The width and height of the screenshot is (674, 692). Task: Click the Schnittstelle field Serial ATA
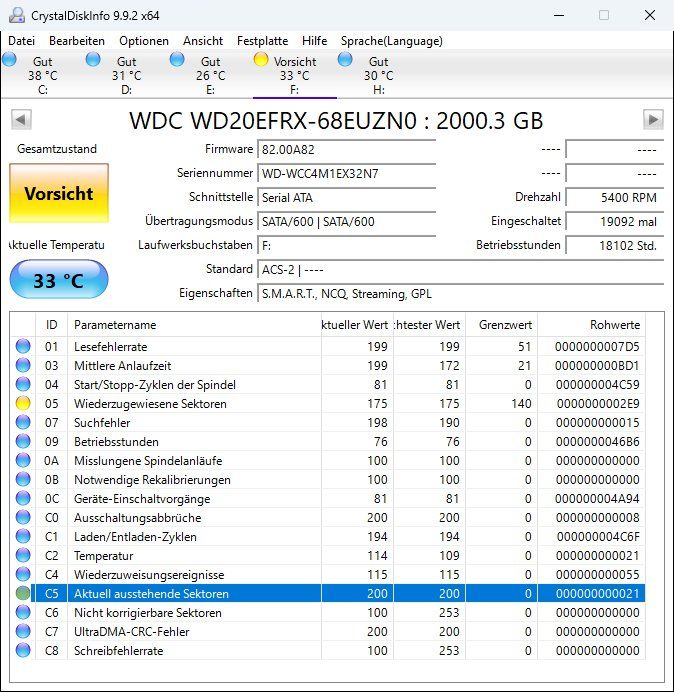click(x=346, y=198)
